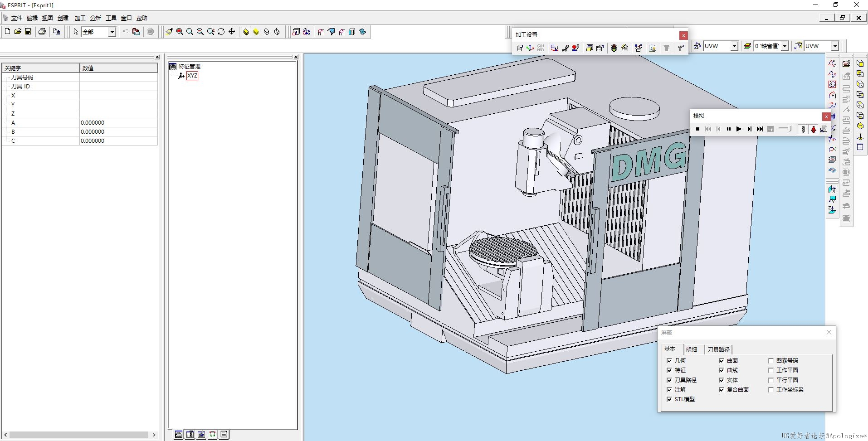The width and height of the screenshot is (868, 441).
Task: Click the 刀具号码 value cell
Action: (118, 77)
